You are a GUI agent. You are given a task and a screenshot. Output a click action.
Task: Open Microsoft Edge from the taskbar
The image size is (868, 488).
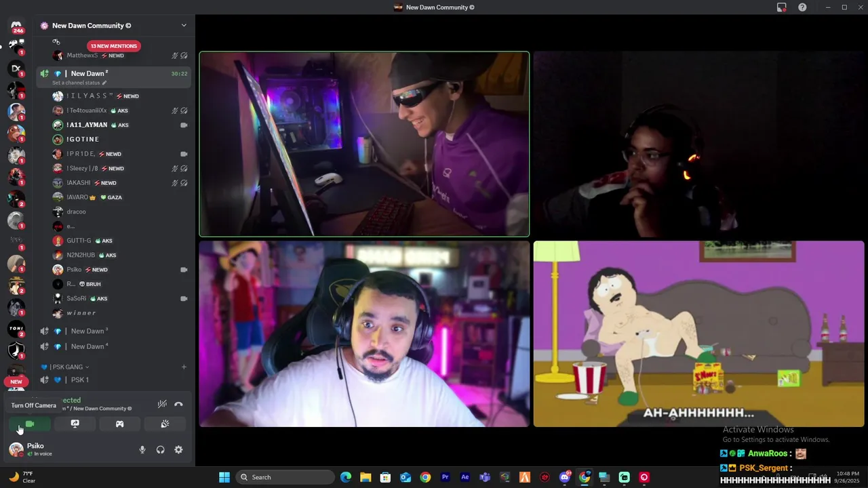[346, 477]
